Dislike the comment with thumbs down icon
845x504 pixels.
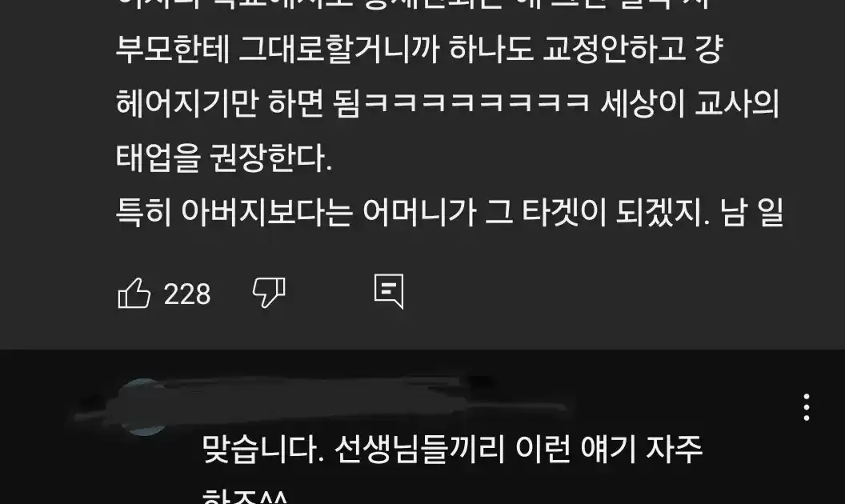click(269, 294)
